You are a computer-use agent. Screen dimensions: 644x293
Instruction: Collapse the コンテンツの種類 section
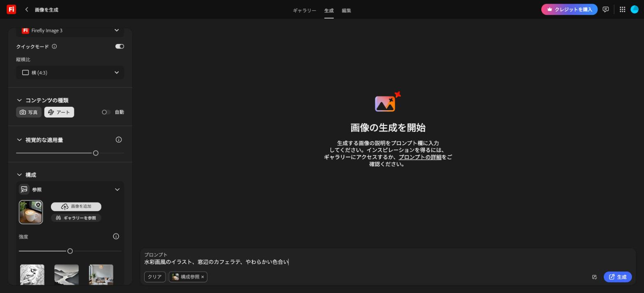pyautogui.click(x=19, y=100)
